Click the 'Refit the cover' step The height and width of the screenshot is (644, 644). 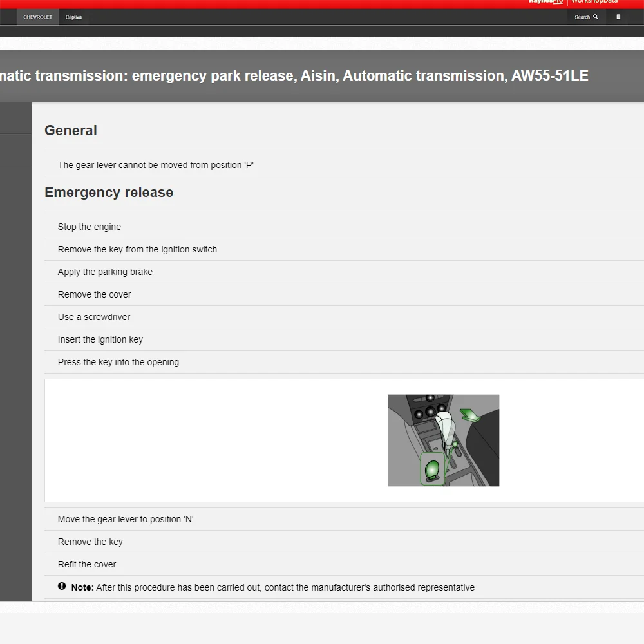coord(87,564)
